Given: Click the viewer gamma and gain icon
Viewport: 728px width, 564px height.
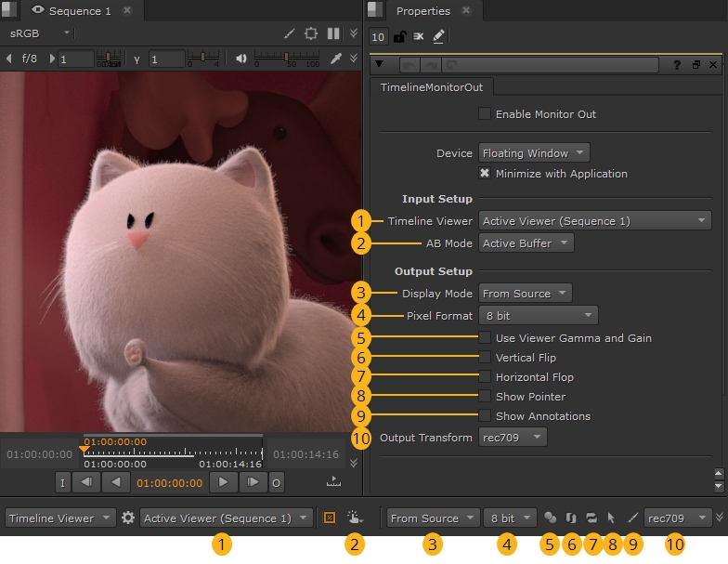Looking at the screenshot, I should point(551,518).
